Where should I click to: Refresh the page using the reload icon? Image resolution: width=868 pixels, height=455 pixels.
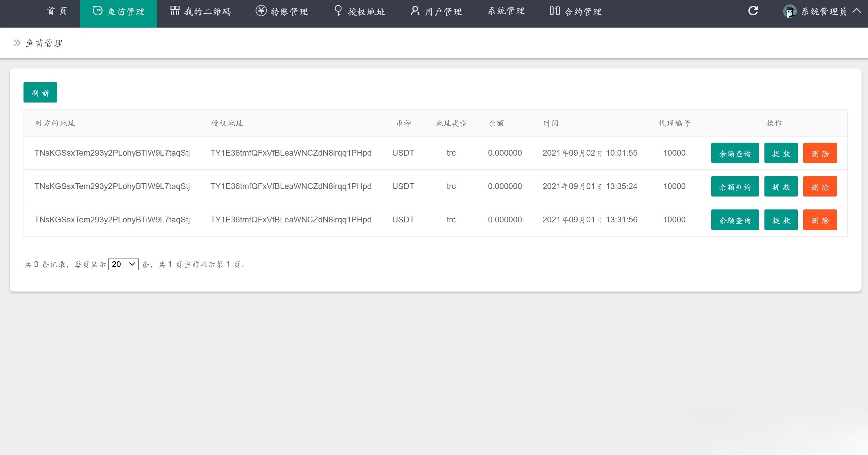[x=753, y=11]
